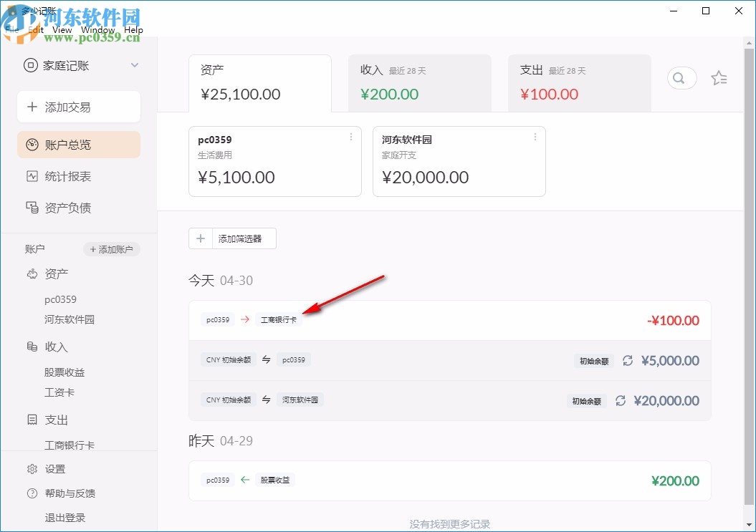Select 工商银行卡 in sidebar
Viewport: 756px width, 532px height.
70,445
